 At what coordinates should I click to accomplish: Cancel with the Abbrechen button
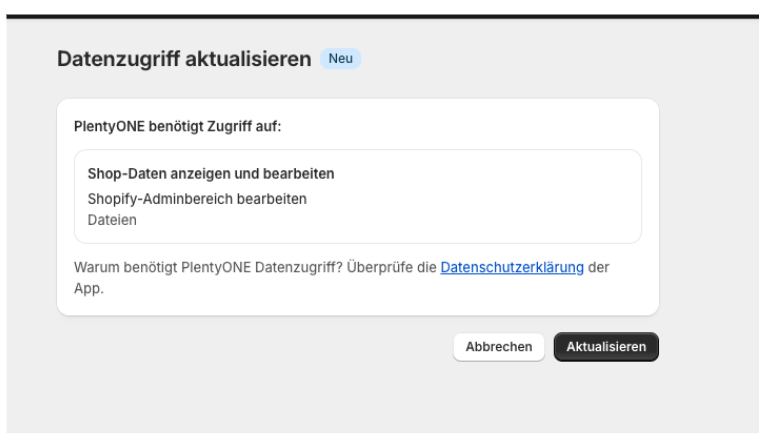[x=499, y=347]
